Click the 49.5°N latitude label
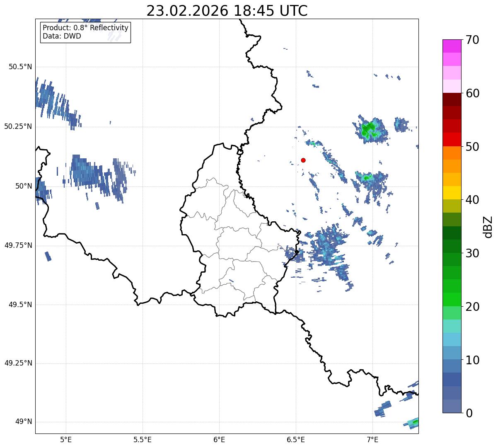498x448 pixels. (20, 305)
